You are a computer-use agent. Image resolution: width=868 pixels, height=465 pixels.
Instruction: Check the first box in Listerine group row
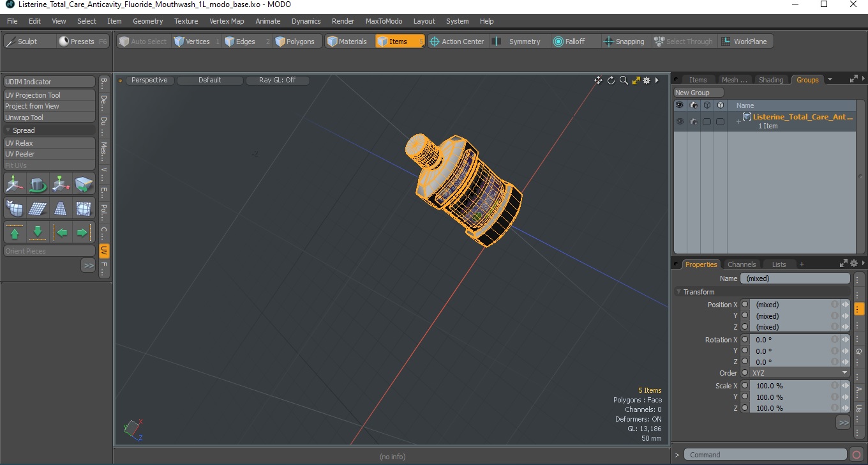coord(707,121)
